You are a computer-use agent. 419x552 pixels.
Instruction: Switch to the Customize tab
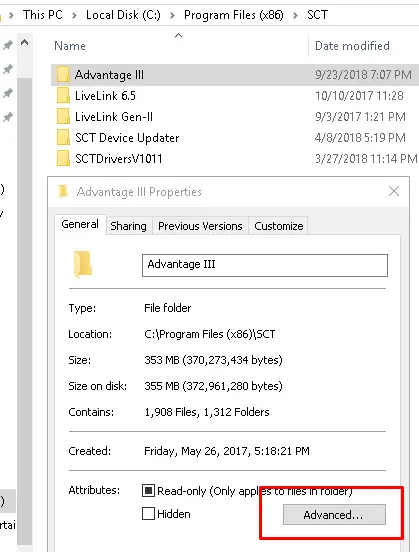click(x=279, y=226)
